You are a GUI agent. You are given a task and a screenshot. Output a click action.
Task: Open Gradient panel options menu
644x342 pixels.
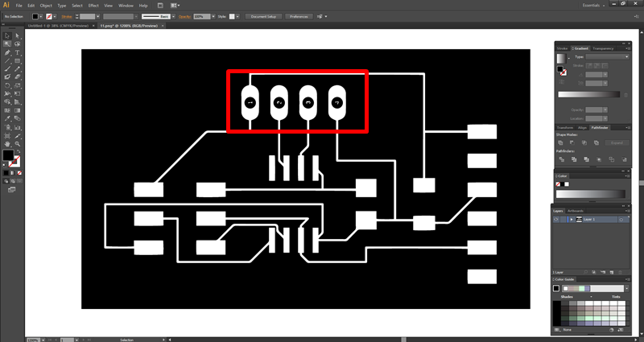[628, 48]
